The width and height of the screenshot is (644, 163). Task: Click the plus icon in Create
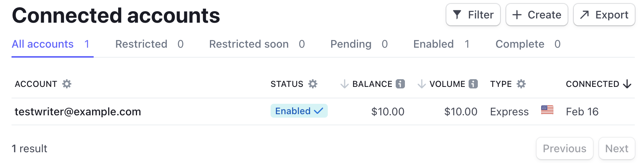pyautogui.click(x=517, y=15)
